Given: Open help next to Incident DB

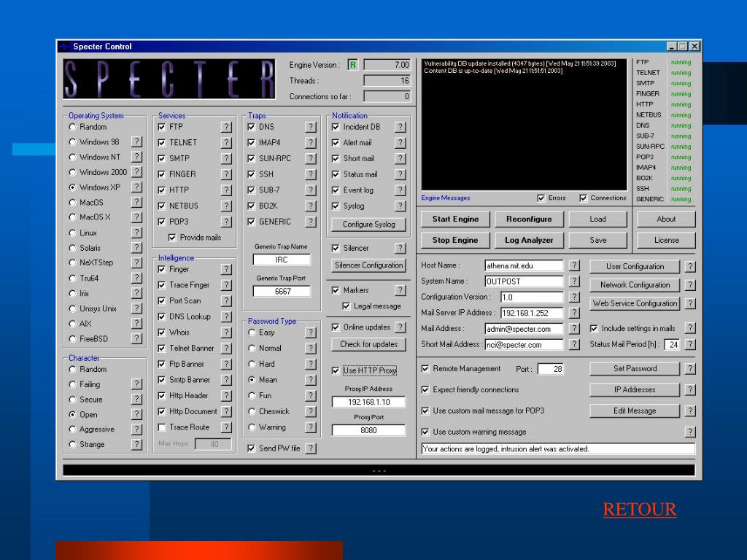Looking at the screenshot, I should [400, 127].
